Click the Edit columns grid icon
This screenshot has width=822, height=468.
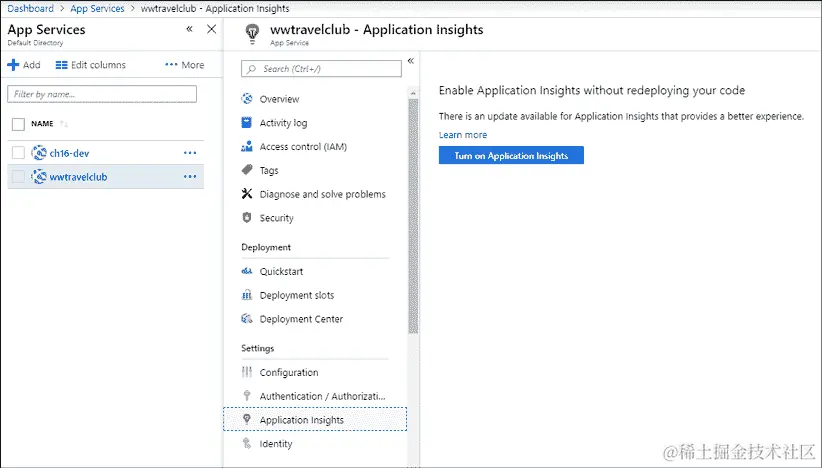61,65
